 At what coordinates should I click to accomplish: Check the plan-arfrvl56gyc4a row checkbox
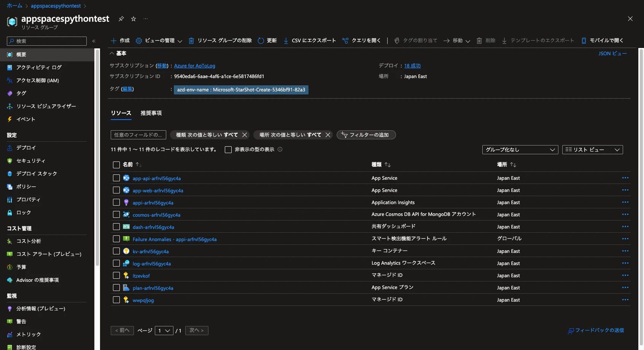tap(116, 288)
